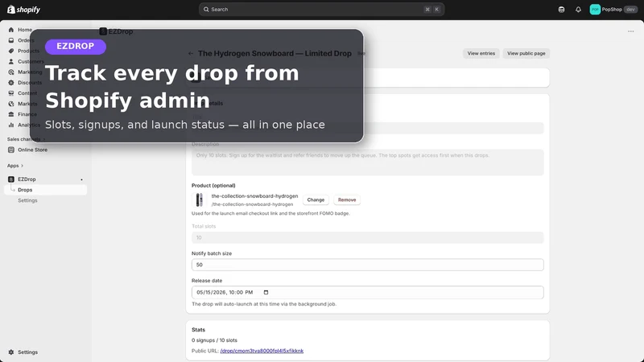Click the Analytics bar chart icon
The image size is (644, 362).
(x=11, y=125)
